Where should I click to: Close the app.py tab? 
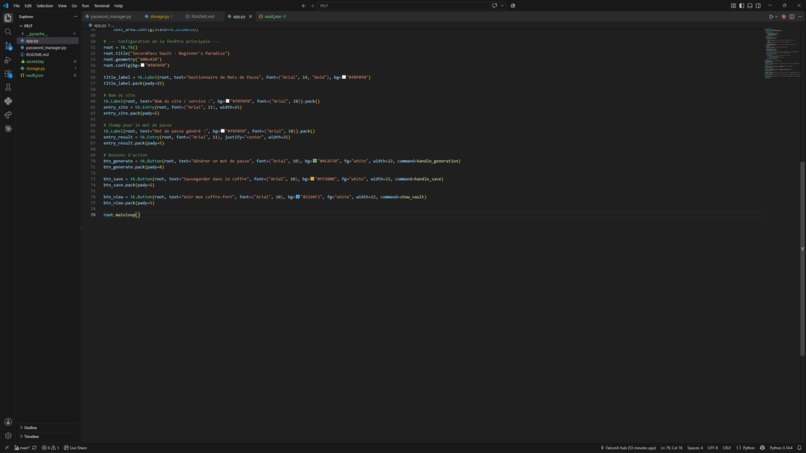250,16
